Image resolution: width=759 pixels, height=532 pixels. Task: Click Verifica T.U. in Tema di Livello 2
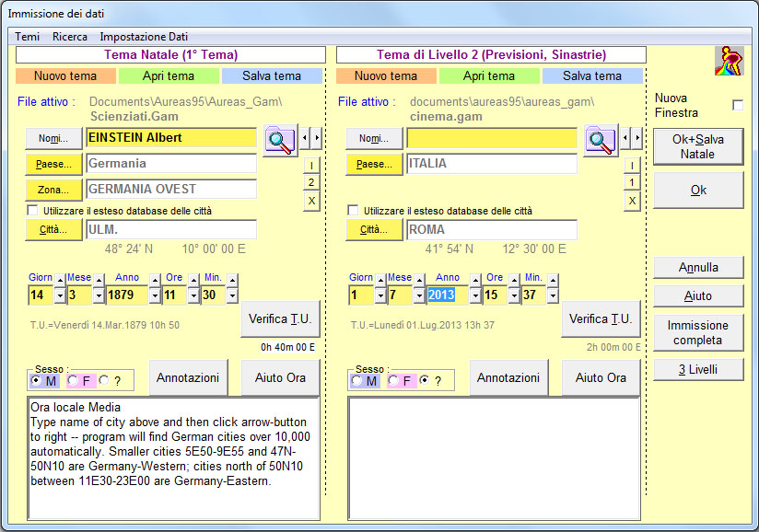pyautogui.click(x=601, y=318)
